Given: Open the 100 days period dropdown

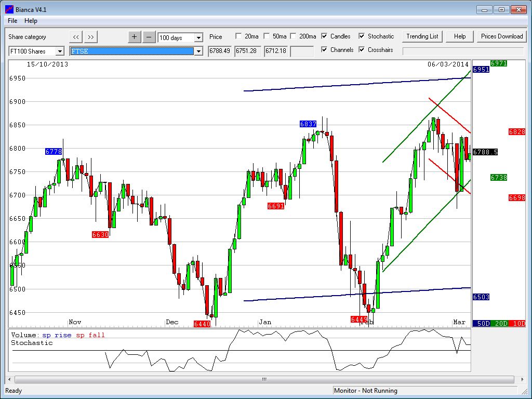Looking at the screenshot, I should coord(198,37).
